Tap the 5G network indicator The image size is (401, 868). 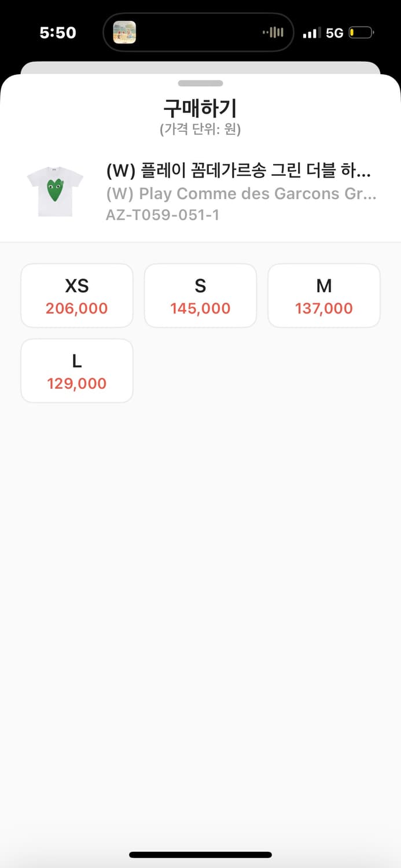coord(334,33)
